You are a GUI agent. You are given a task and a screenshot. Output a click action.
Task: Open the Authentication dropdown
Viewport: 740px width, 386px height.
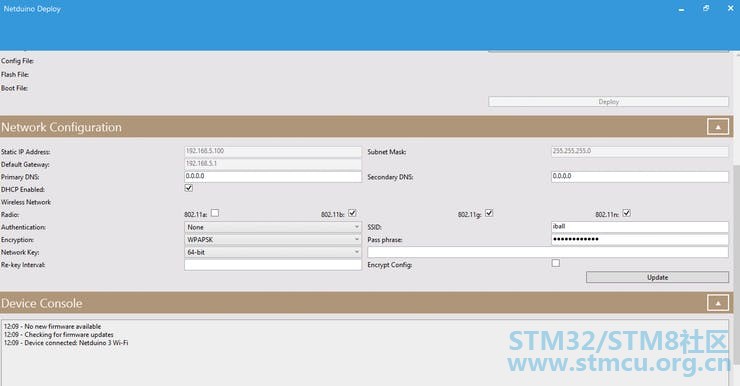[x=273, y=227]
